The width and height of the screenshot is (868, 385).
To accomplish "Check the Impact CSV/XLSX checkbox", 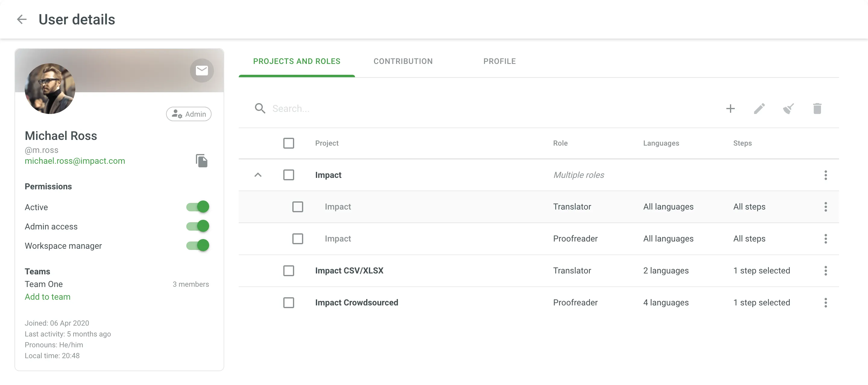I will [x=288, y=271].
